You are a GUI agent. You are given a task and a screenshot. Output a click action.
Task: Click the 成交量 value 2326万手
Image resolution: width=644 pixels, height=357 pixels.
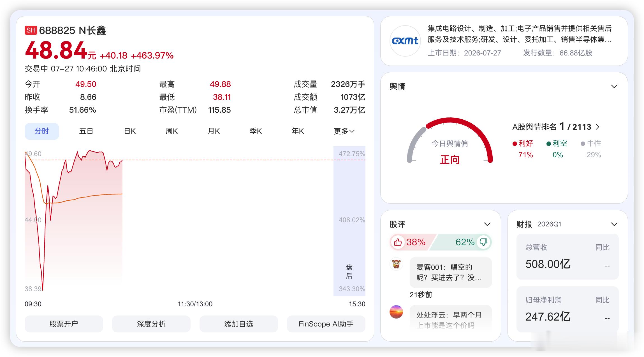point(348,84)
